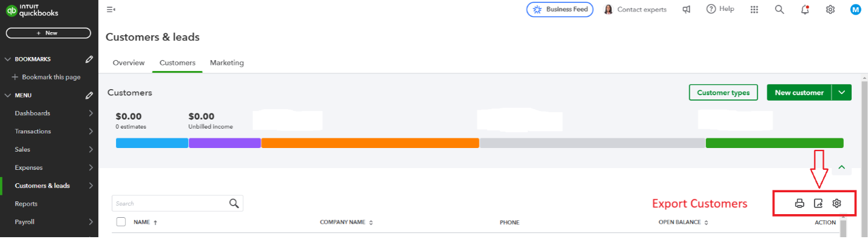This screenshot has width=868, height=239.
Task: Collapse the money bar section chevron
Action: (x=842, y=167)
